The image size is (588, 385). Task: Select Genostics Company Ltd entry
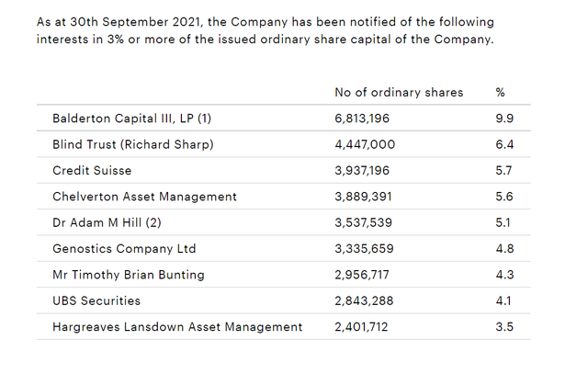coord(124,248)
